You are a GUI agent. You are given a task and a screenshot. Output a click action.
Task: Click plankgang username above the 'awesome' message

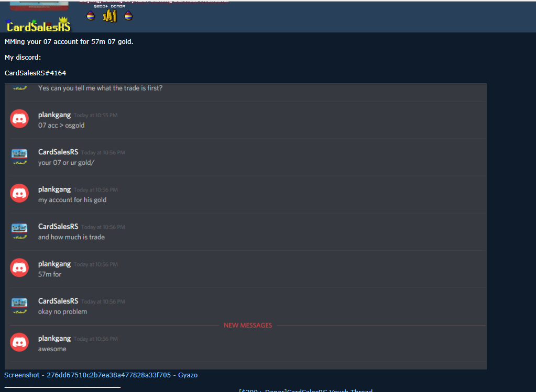tap(54, 339)
